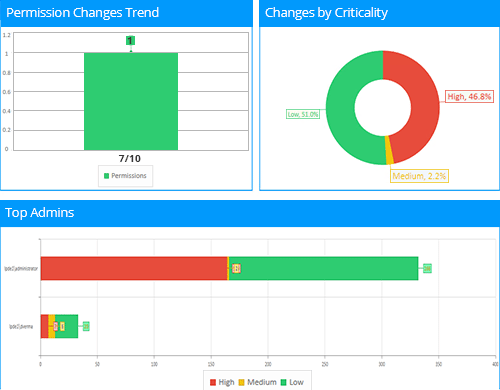
Task: Click the green Permissions legend swatch
Action: click(107, 176)
